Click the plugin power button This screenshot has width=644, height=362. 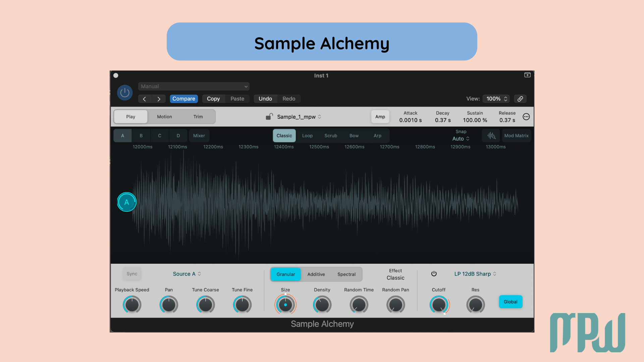pyautogui.click(x=125, y=93)
